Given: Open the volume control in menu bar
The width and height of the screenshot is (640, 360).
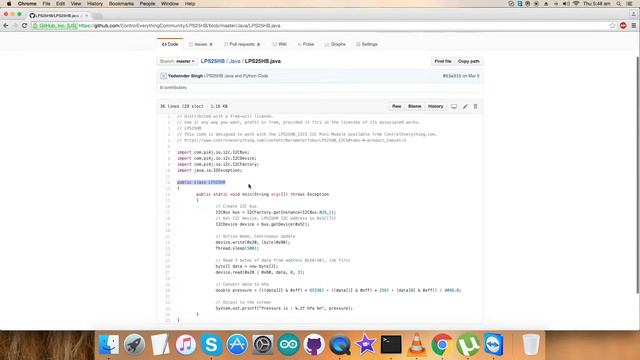Looking at the screenshot, I should point(566,4).
